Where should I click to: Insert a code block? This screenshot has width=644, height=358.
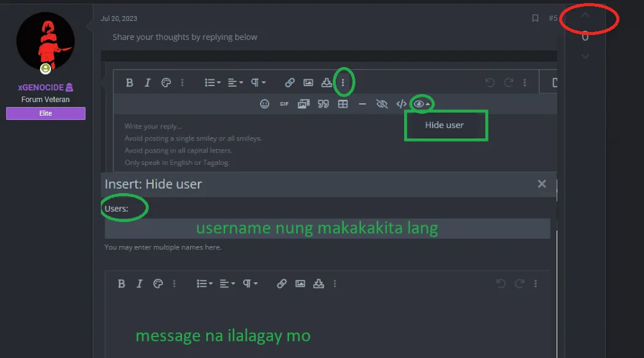click(401, 104)
